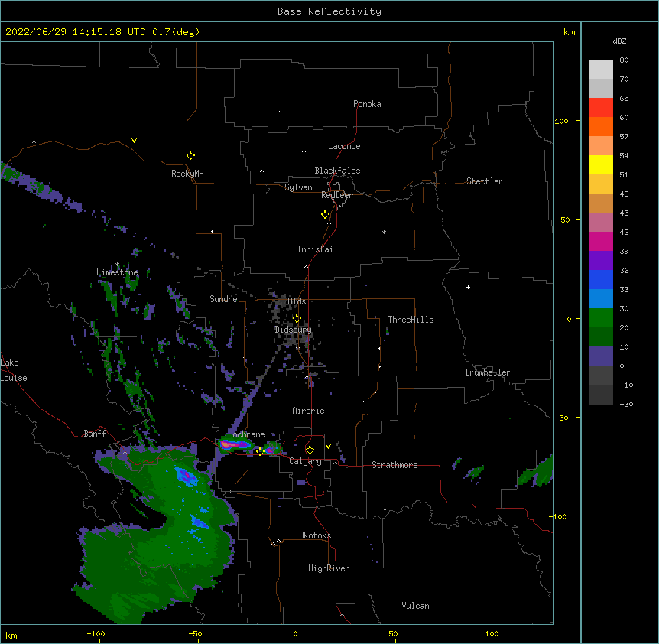Click the Calgary city label
The width and height of the screenshot is (659, 644).
click(x=306, y=461)
